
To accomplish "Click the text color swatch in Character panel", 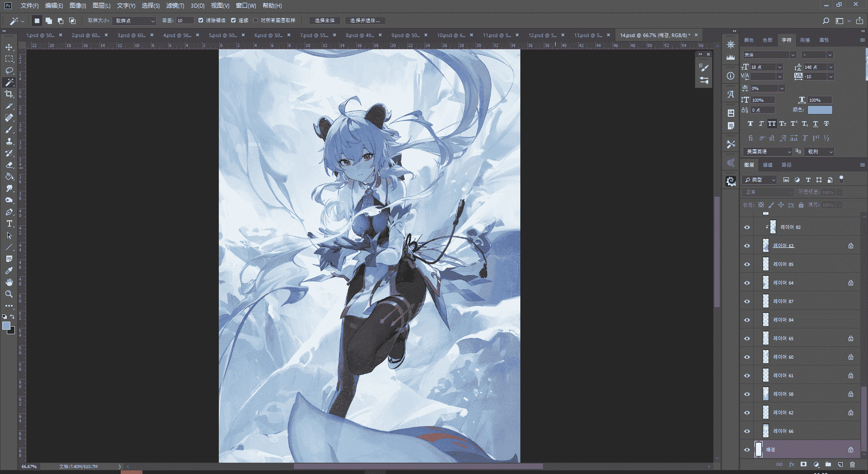I will click(820, 110).
